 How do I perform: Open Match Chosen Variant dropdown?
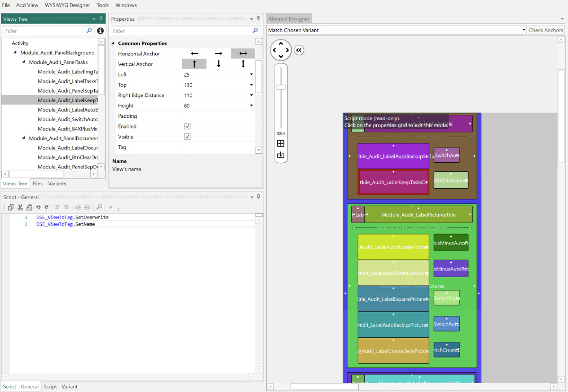[x=524, y=30]
